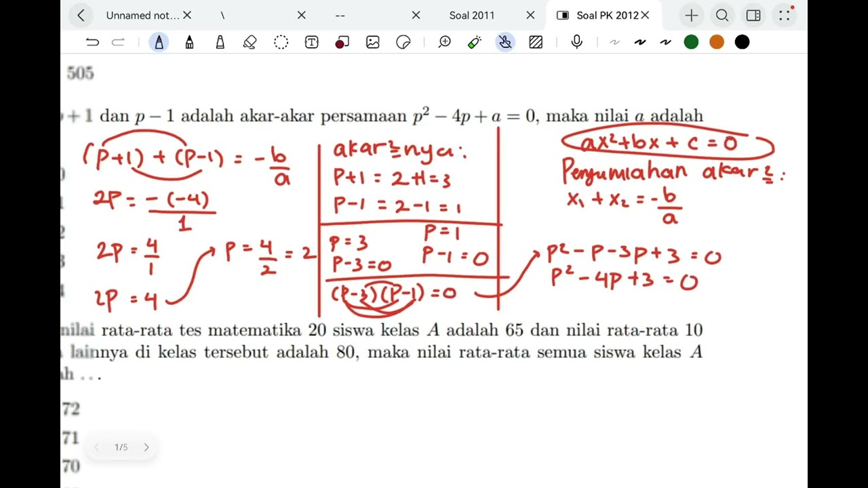The image size is (868, 488).
Task: Go to the previous page arrow
Action: 96,447
